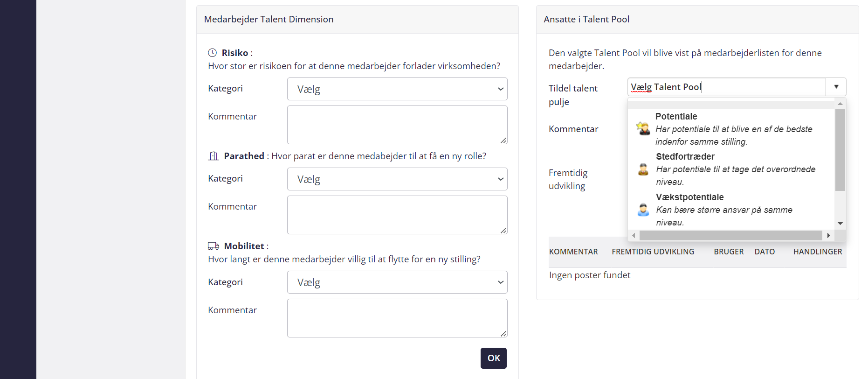Click the Potentiale star-person icon
This screenshot has height=379, width=868.
click(643, 128)
